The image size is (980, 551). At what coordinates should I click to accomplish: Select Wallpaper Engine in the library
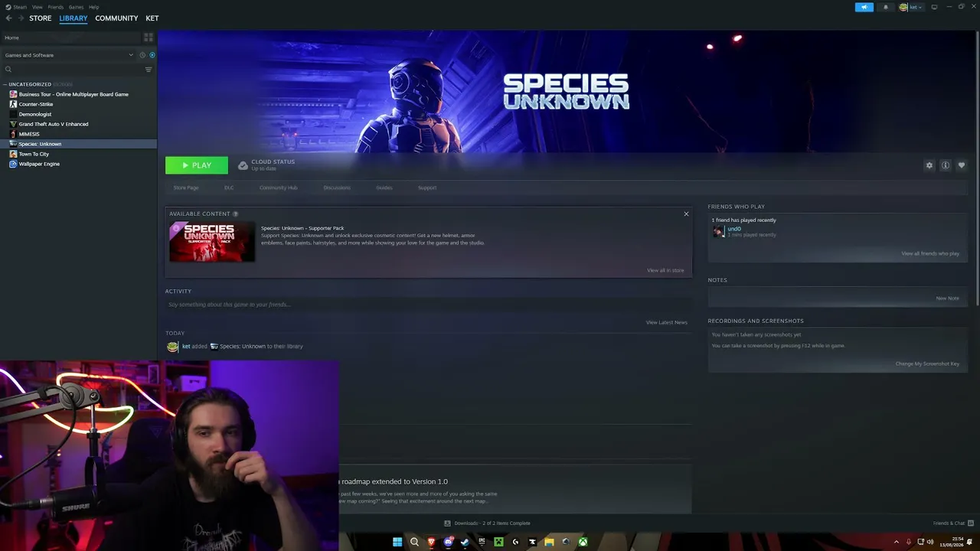tap(39, 164)
